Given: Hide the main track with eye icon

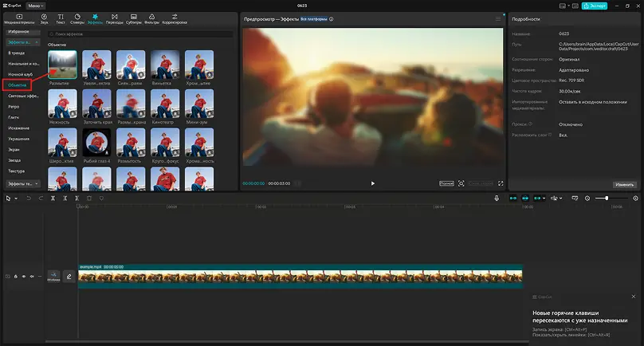Looking at the screenshot, I should tap(23, 277).
